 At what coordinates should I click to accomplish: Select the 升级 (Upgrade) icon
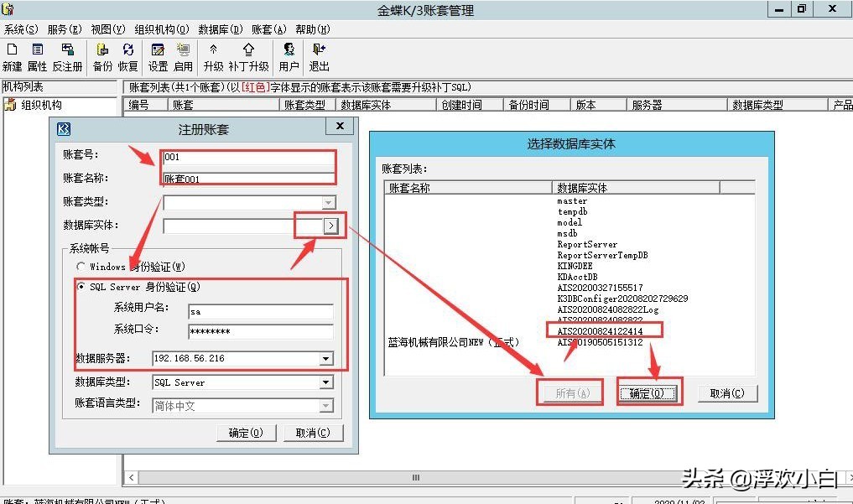click(214, 55)
